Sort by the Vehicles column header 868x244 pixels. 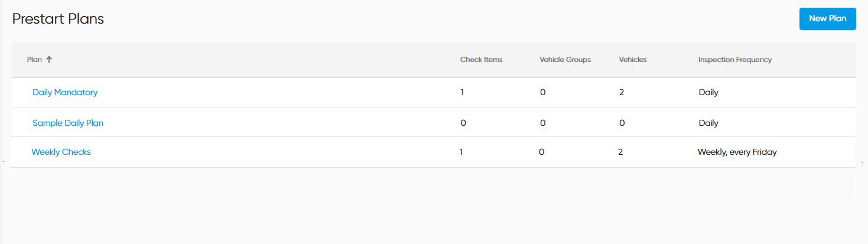point(632,60)
